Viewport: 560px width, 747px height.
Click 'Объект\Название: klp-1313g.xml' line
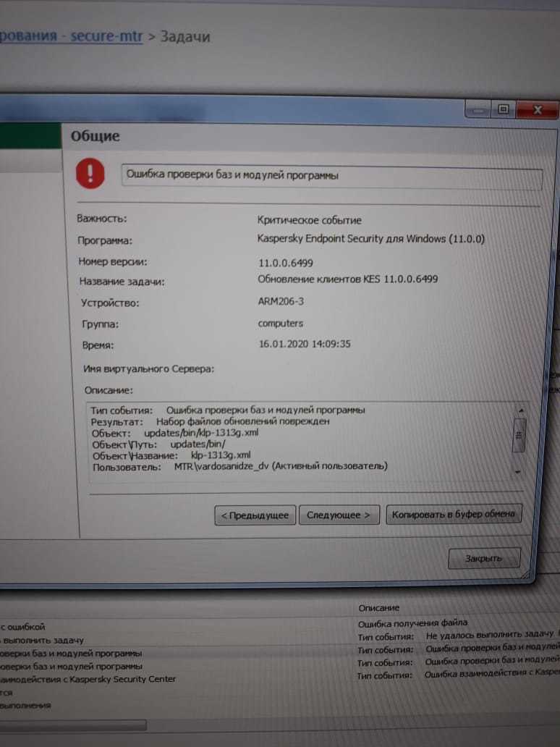[171, 455]
